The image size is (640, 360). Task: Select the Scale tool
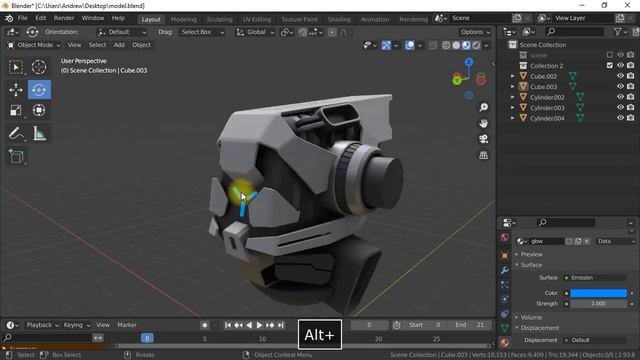[16, 110]
